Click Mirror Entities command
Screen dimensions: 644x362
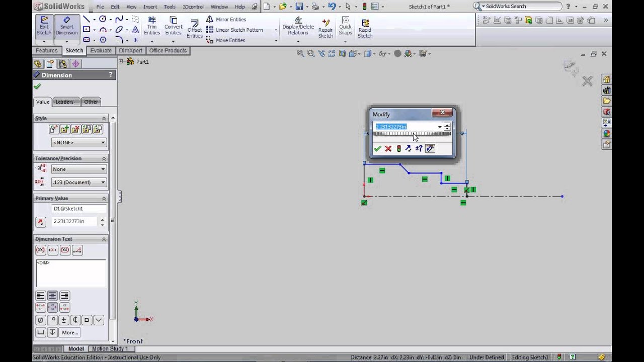226,19
